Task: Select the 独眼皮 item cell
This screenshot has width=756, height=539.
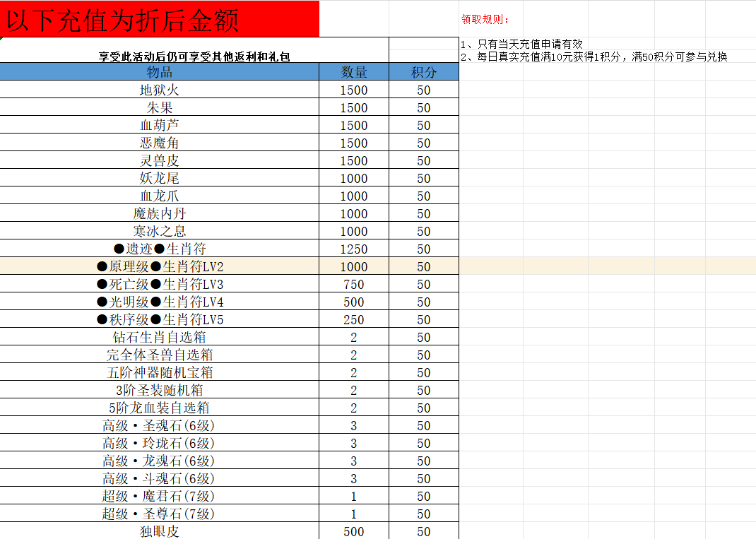Action: pos(159,531)
